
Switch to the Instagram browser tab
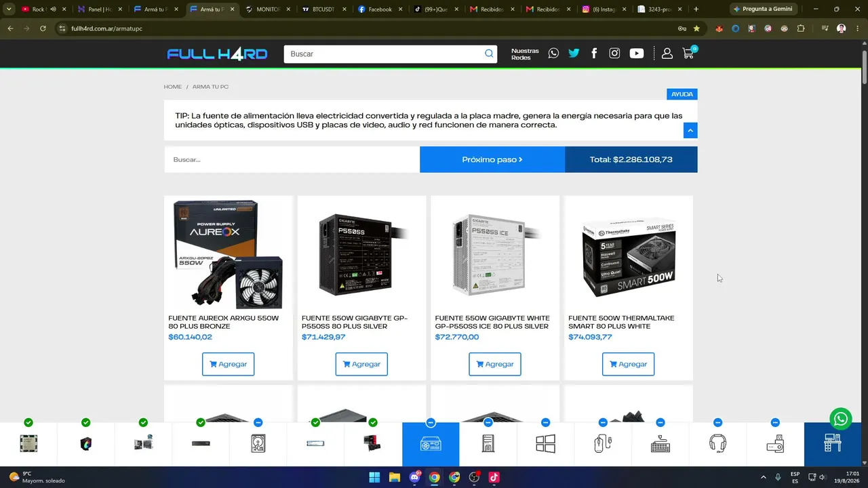pyautogui.click(x=604, y=9)
